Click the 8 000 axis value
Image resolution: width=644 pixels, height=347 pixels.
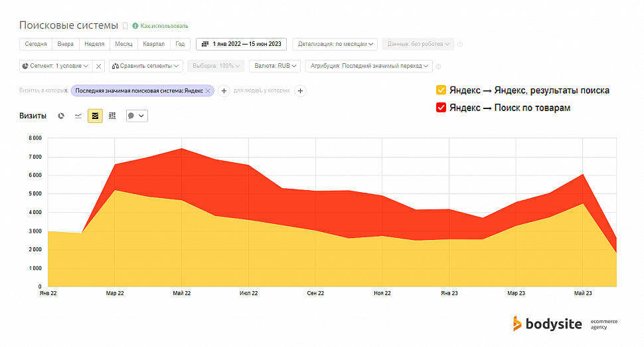35,138
